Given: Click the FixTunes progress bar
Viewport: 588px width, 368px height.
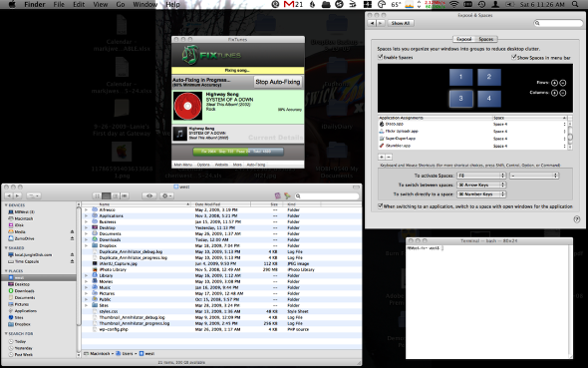Looking at the screenshot, I should pyautogui.click(x=238, y=152).
